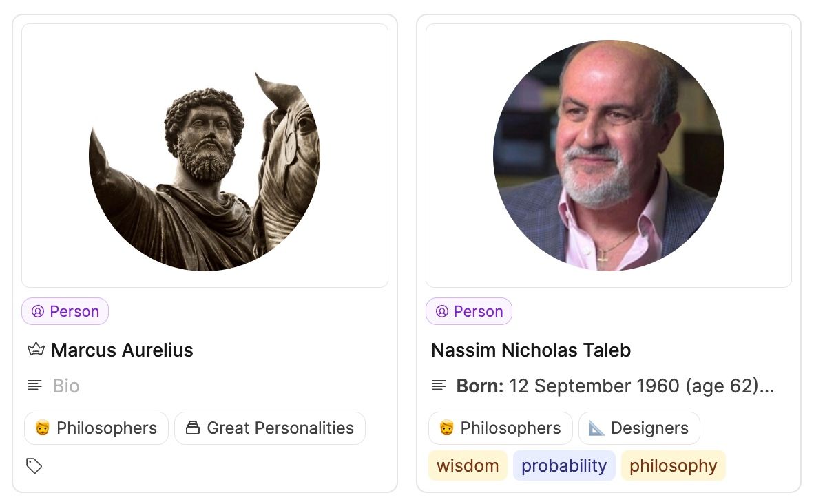Select the philosophy tag
Image resolution: width=814 pixels, height=504 pixels.
point(673,466)
